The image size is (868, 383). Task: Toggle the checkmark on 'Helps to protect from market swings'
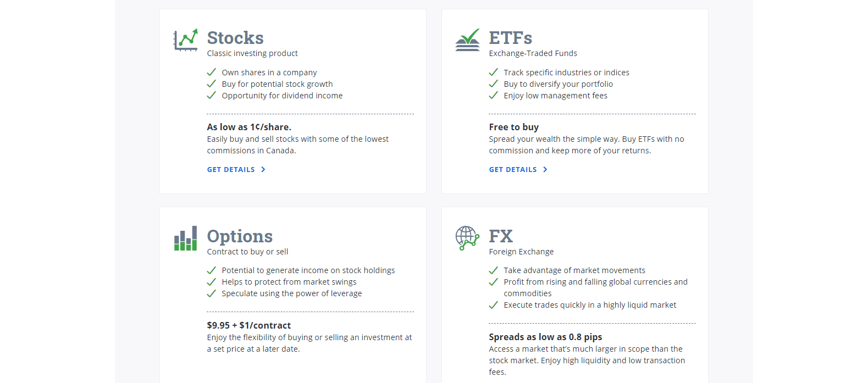pos(212,281)
